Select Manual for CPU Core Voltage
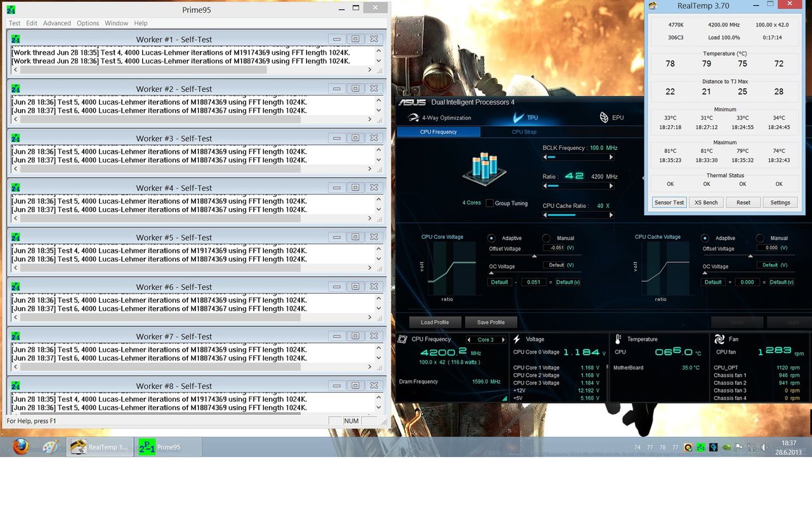 click(546, 238)
